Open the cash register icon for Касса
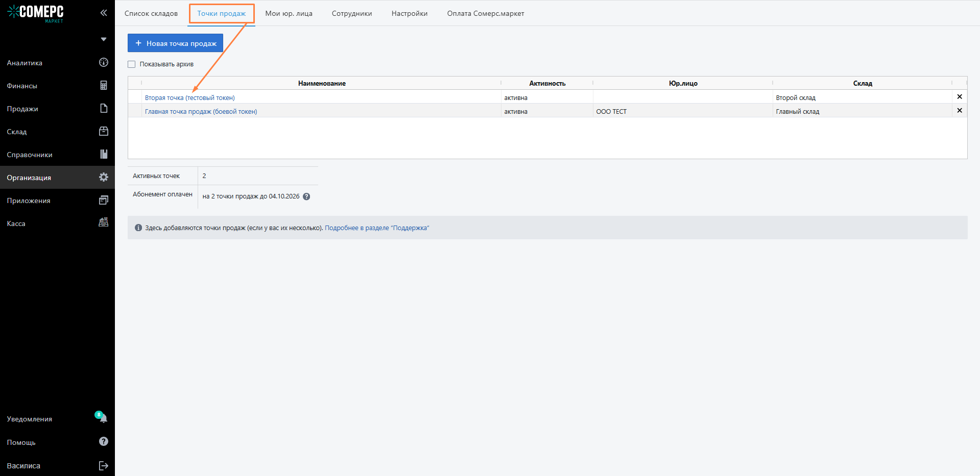 pyautogui.click(x=104, y=222)
